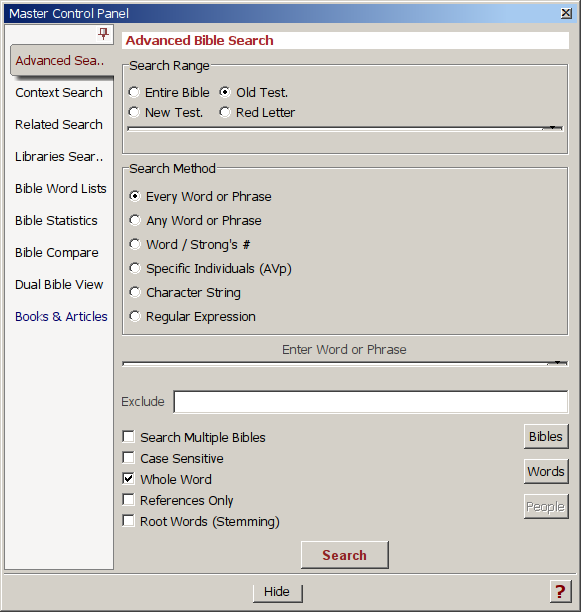Click the Words button
The image size is (581, 612).
pyautogui.click(x=546, y=471)
